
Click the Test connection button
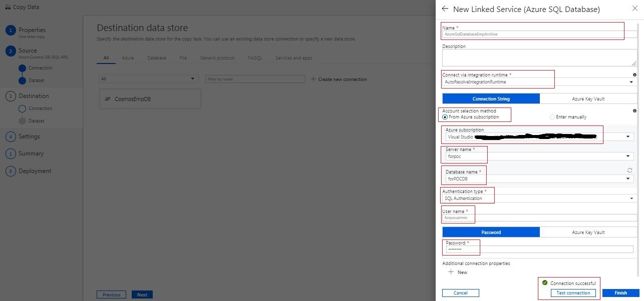(x=573, y=292)
